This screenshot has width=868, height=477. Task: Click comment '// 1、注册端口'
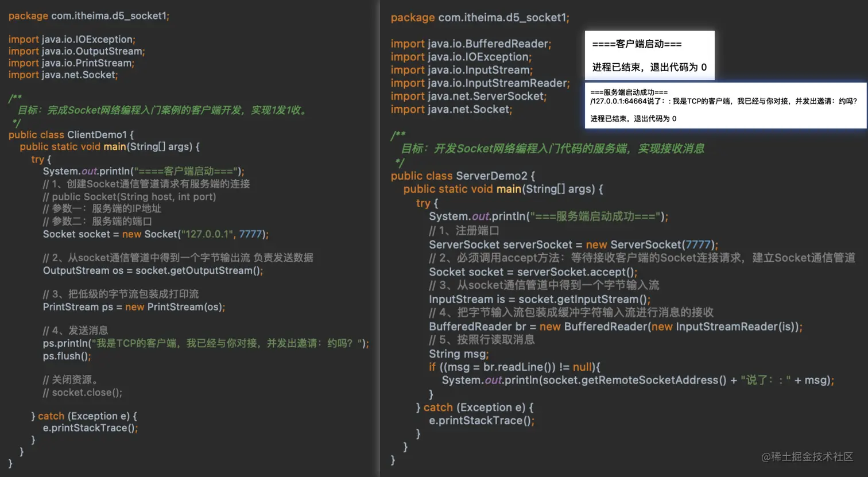tap(464, 230)
